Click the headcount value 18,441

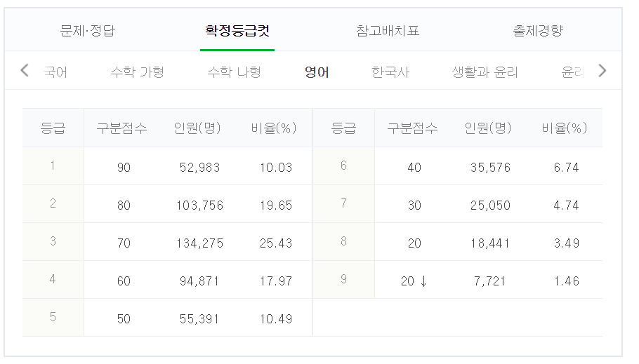point(490,243)
